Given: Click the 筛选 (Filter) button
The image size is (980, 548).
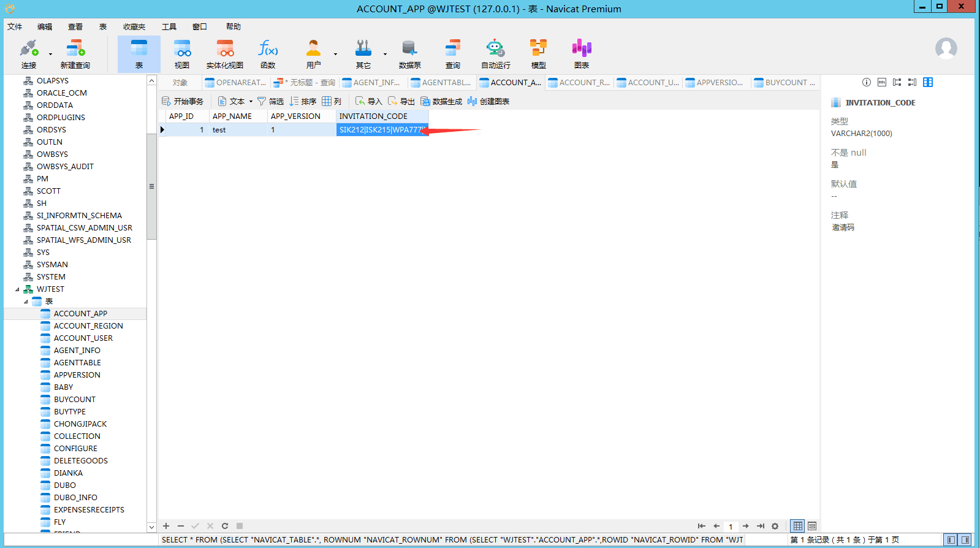Looking at the screenshot, I should (270, 102).
